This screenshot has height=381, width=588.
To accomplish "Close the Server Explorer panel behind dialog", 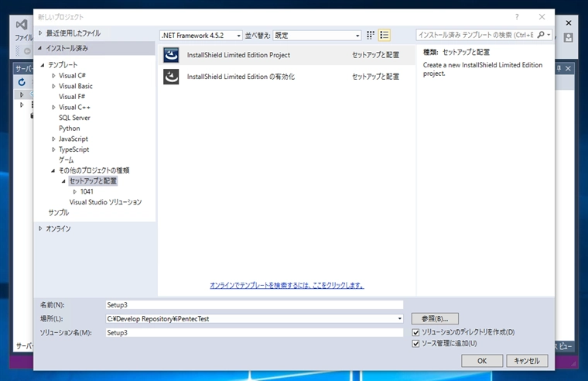I will click(568, 68).
